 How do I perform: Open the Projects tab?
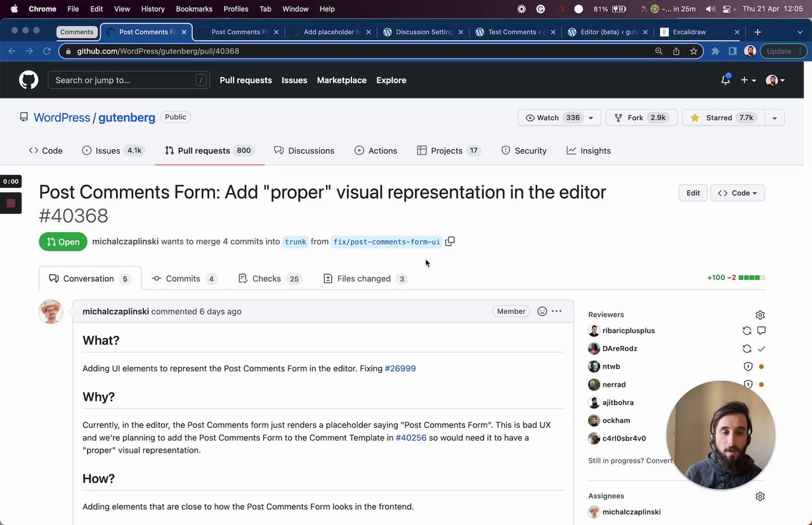point(449,150)
